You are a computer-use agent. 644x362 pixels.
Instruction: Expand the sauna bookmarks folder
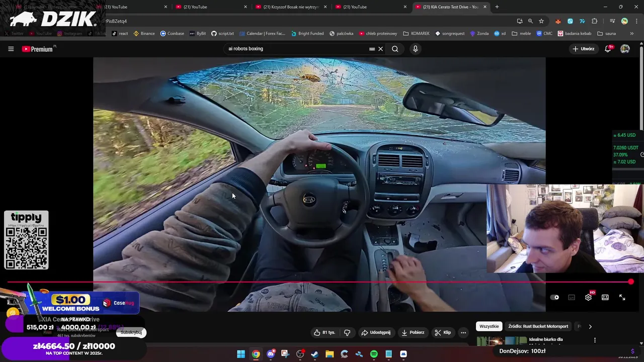[606, 34]
